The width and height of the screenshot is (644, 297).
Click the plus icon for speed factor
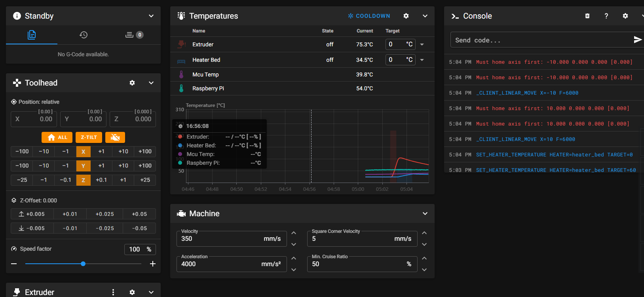click(153, 264)
